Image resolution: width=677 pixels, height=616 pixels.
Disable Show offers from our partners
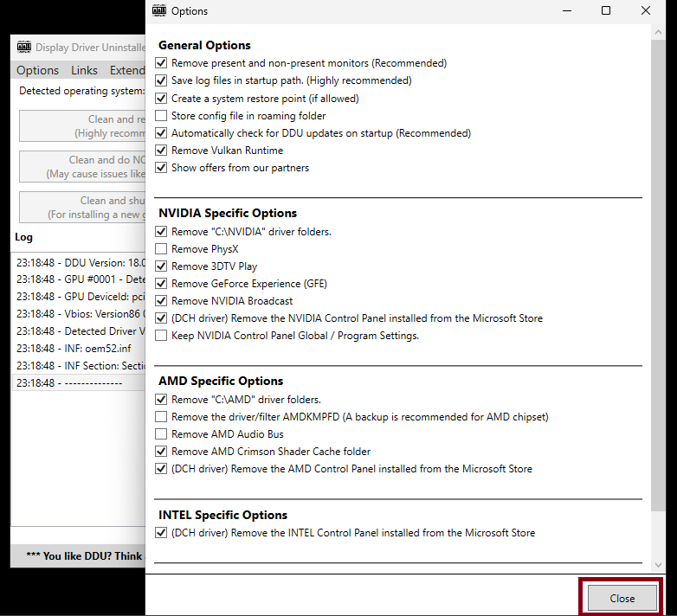[x=161, y=167]
